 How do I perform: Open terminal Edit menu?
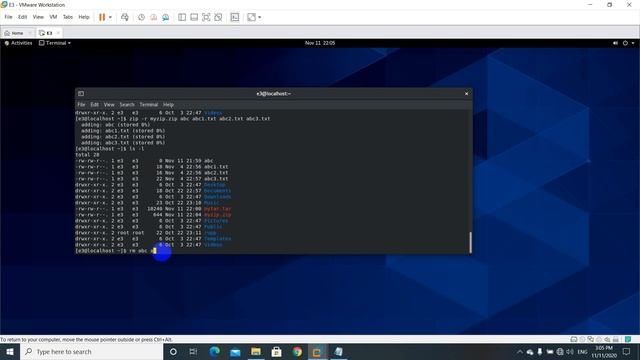tap(94, 104)
